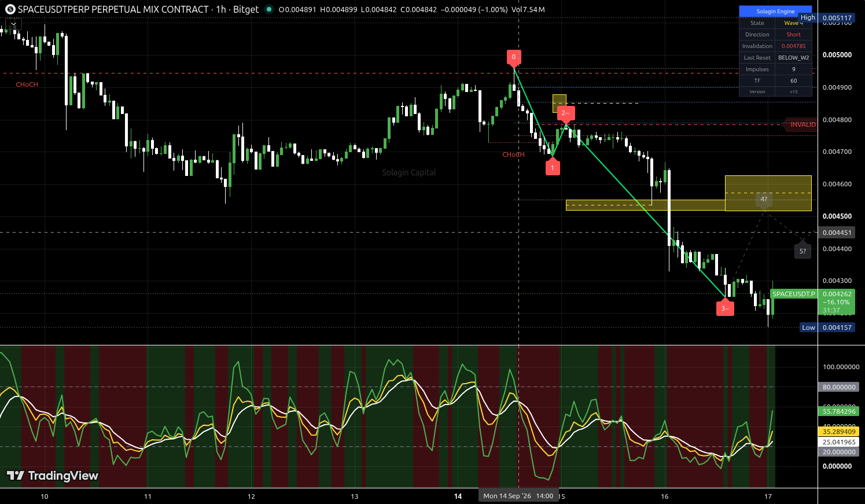Click the 0.004451 dashed level price label
Viewport: 865px width, 504px height.
pyautogui.click(x=837, y=233)
